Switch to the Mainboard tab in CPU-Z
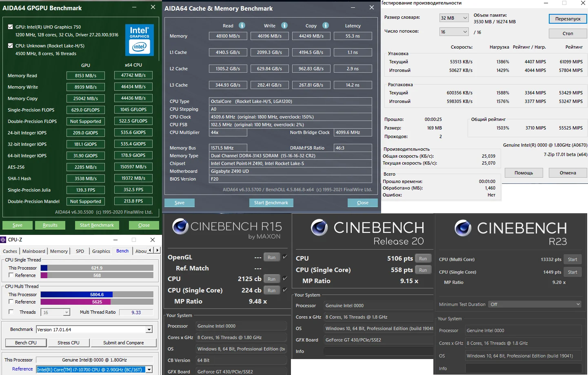 click(x=33, y=251)
